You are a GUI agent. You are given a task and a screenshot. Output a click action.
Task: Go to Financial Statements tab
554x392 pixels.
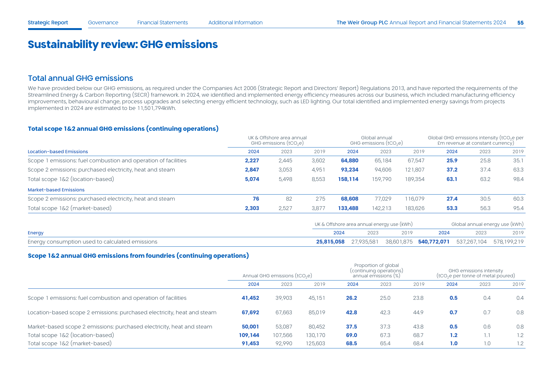click(x=163, y=23)
